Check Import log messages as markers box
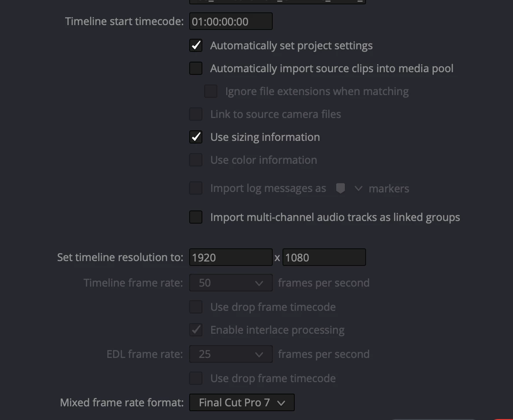The width and height of the screenshot is (513, 420). [x=196, y=188]
